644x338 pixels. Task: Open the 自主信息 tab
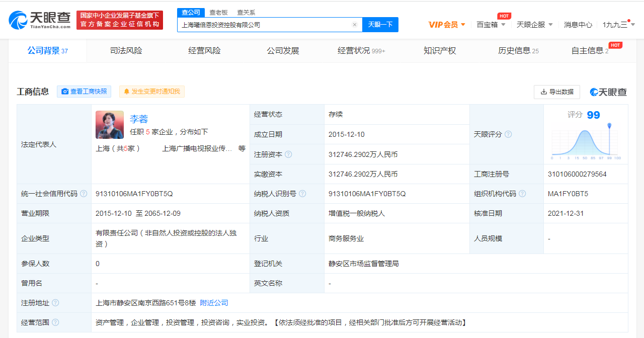[590, 51]
